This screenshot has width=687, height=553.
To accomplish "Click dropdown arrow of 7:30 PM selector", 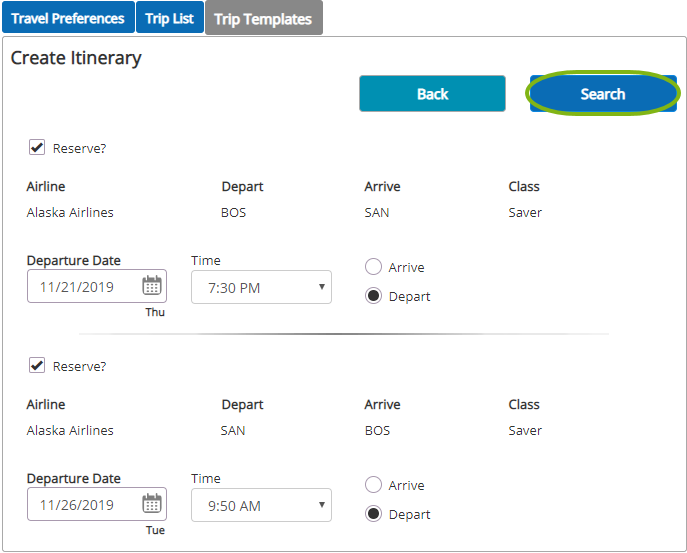I will [x=322, y=287].
